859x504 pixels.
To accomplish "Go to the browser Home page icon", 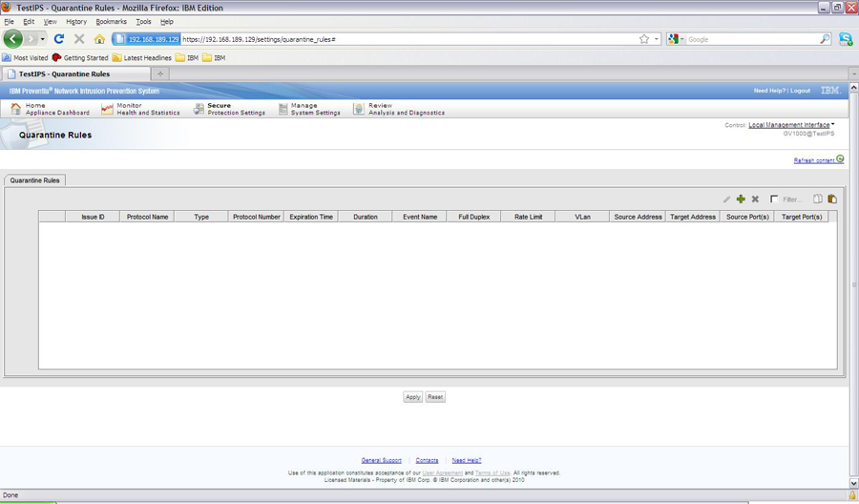I will tap(99, 39).
